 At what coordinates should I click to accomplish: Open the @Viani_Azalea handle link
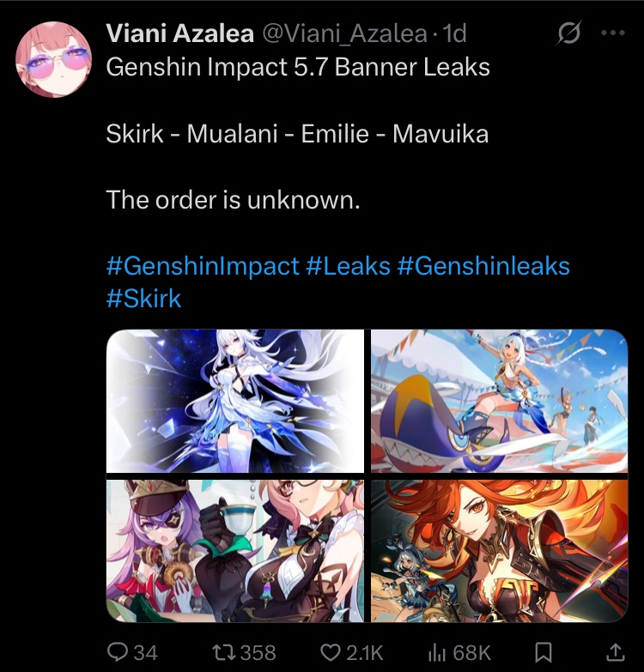pyautogui.click(x=344, y=33)
